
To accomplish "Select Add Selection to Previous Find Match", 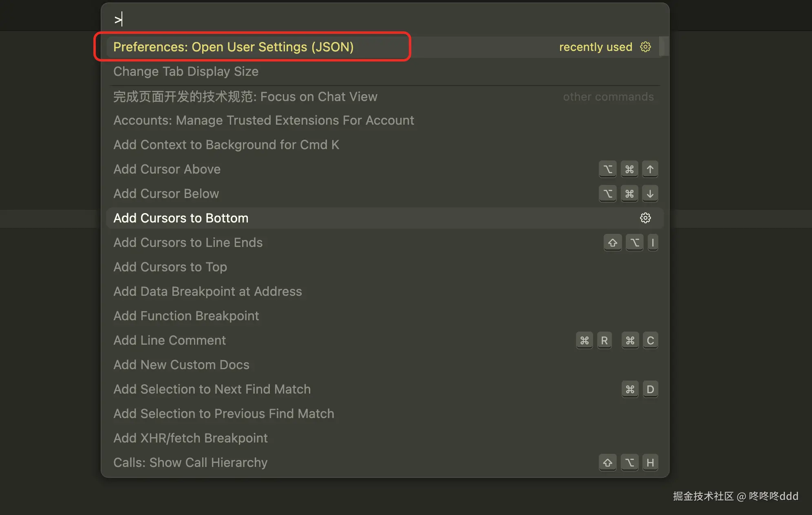I will (223, 414).
